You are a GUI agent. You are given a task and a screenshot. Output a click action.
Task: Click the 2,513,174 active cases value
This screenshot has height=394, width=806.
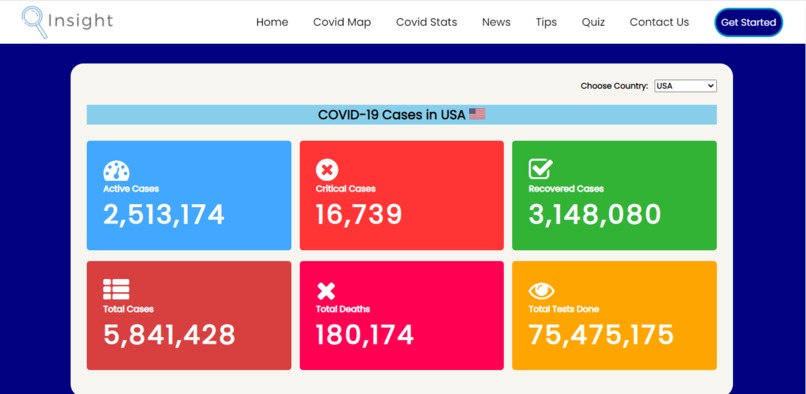[x=164, y=214]
